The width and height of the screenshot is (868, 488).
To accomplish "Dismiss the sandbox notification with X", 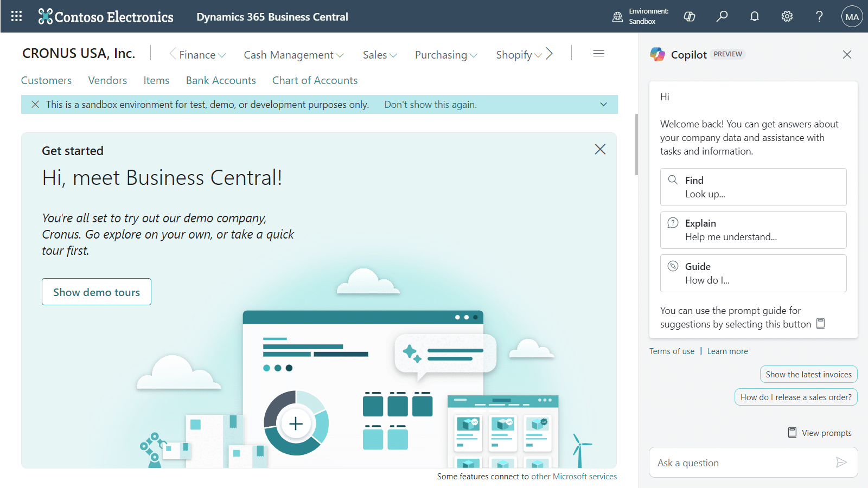I will (35, 104).
